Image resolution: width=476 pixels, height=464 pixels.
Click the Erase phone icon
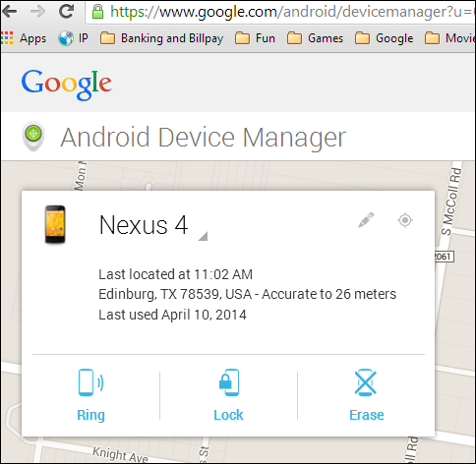coord(366,382)
